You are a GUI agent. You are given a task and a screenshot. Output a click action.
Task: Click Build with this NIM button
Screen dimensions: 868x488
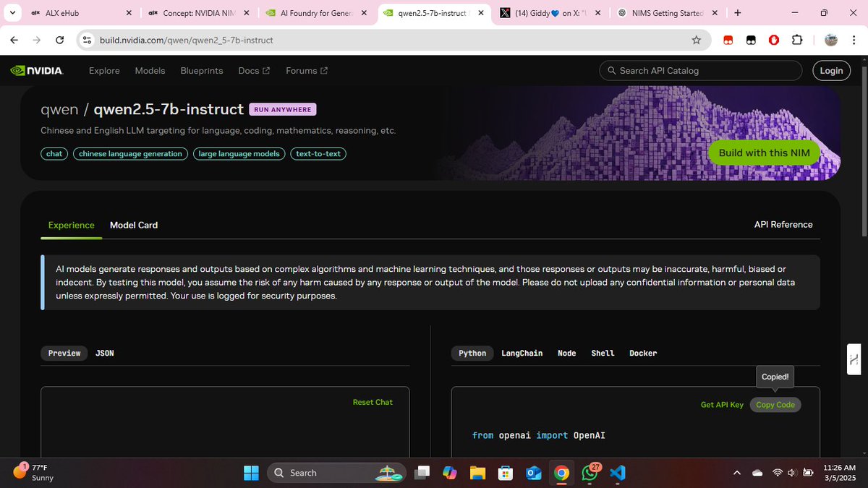[x=764, y=153]
